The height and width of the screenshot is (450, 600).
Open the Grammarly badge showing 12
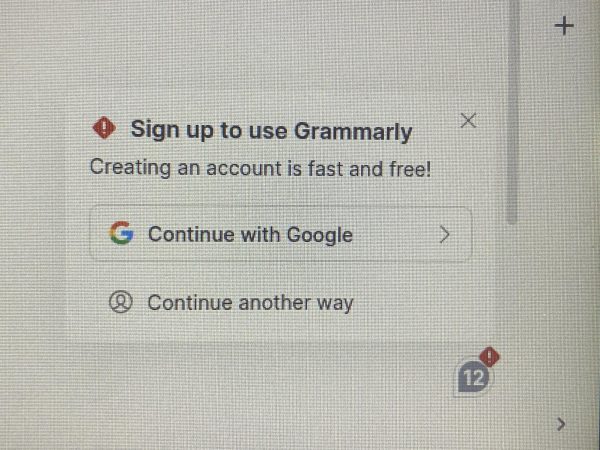[474, 377]
